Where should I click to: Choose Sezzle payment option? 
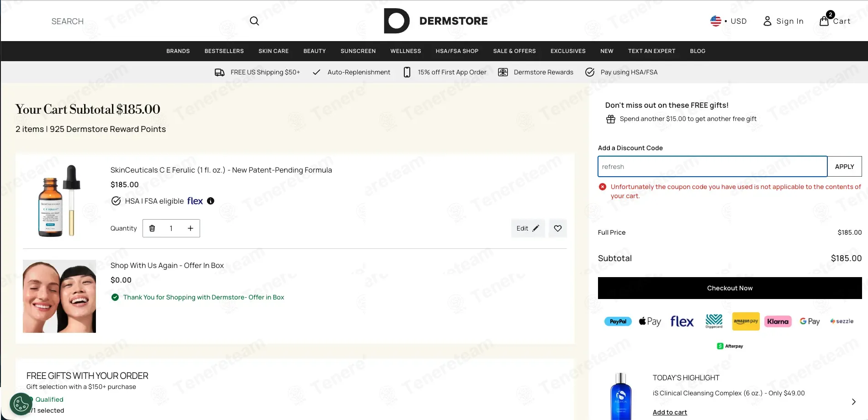[x=842, y=321]
